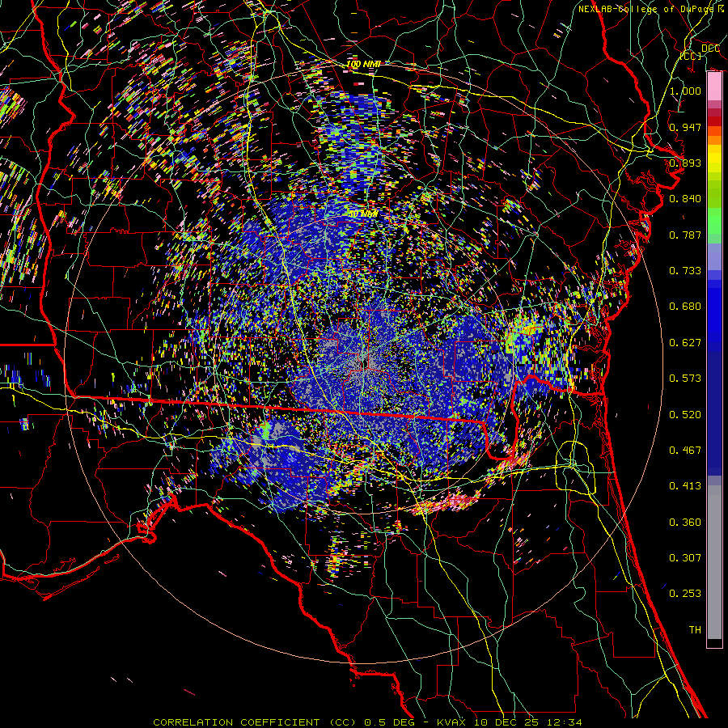Click the radar site at the sweep center
The height and width of the screenshot is (728, 728).
pos(366,362)
